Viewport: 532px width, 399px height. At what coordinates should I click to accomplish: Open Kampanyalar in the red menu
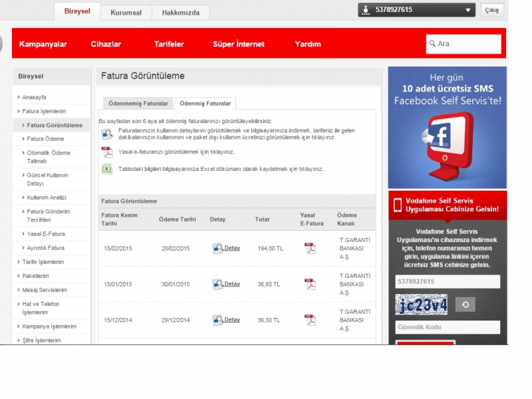[x=43, y=44]
